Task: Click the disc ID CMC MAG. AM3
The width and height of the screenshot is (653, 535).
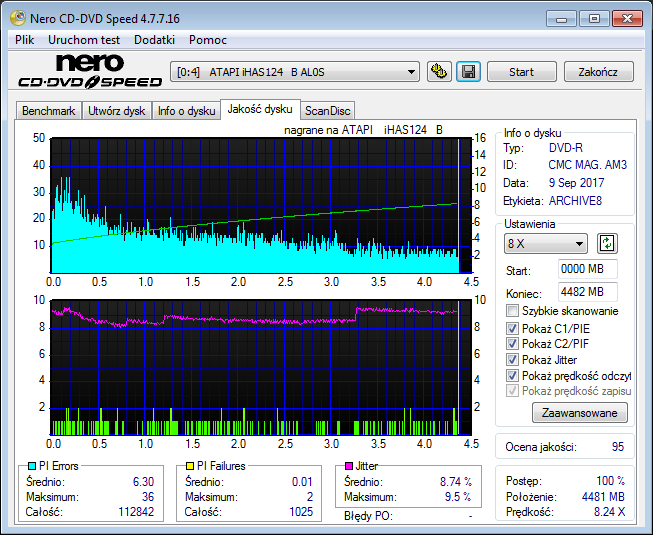Action: point(587,165)
